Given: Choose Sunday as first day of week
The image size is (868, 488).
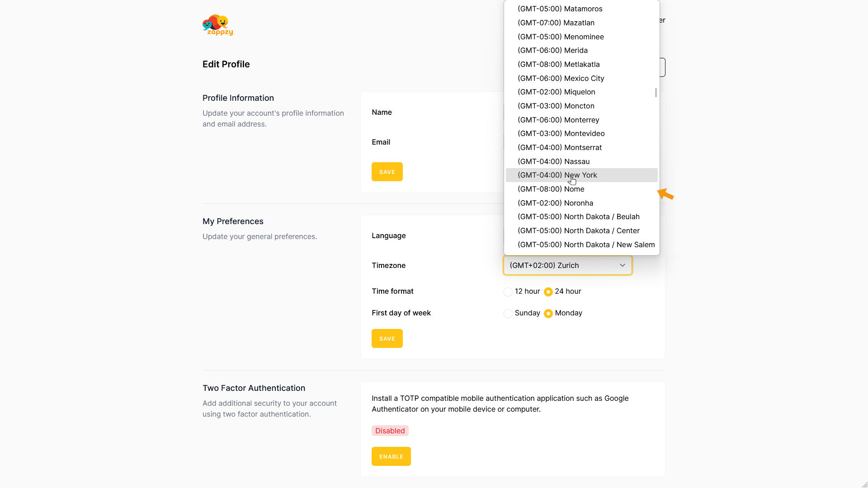Looking at the screenshot, I should pyautogui.click(x=508, y=314).
